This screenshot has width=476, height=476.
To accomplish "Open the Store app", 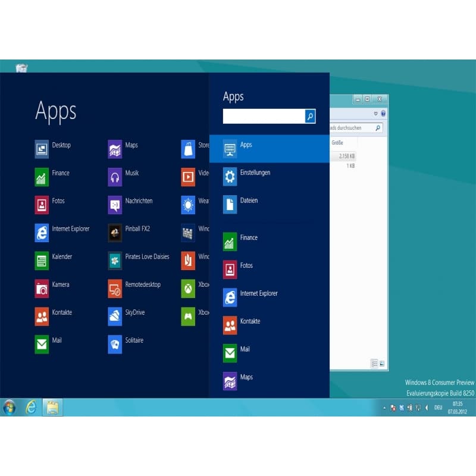I will (195, 149).
